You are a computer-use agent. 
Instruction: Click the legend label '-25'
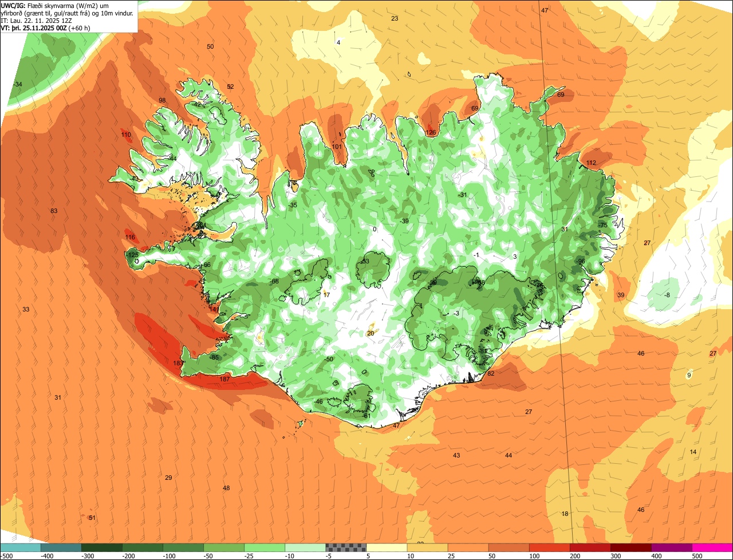[249, 556]
